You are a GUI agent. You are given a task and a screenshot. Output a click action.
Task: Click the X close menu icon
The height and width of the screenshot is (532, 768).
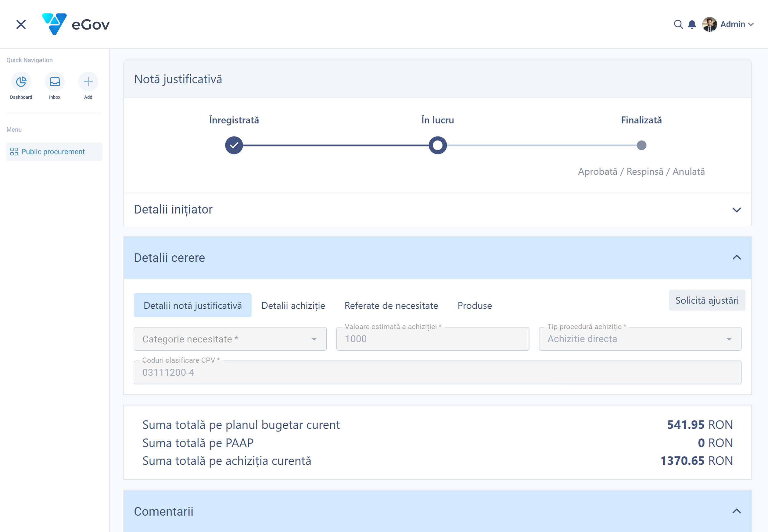(x=21, y=24)
